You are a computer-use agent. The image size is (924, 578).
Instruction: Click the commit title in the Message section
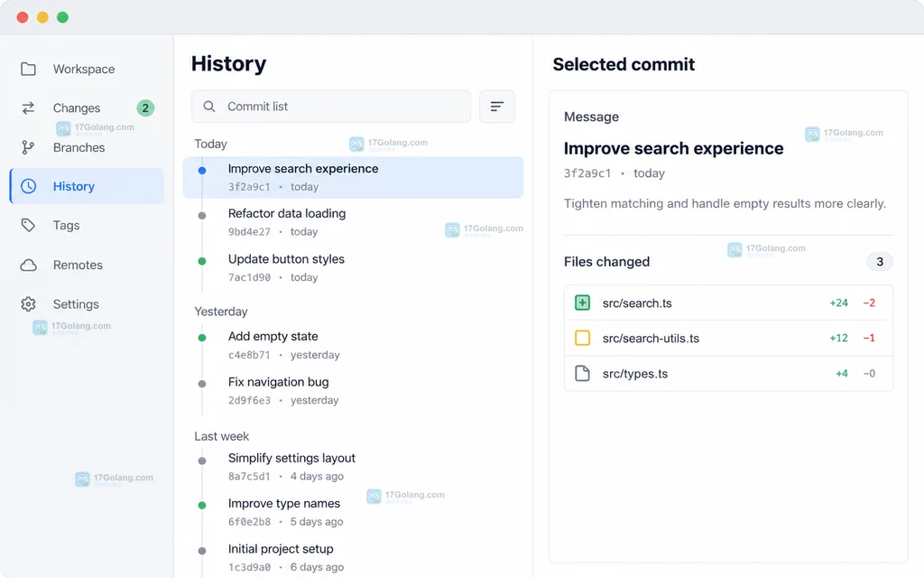(673, 149)
